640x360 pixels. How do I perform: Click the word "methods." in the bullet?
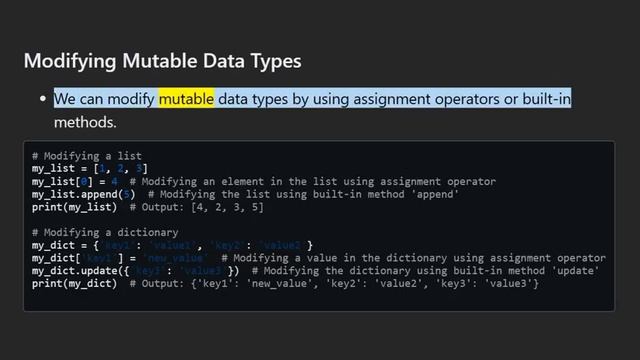point(85,122)
